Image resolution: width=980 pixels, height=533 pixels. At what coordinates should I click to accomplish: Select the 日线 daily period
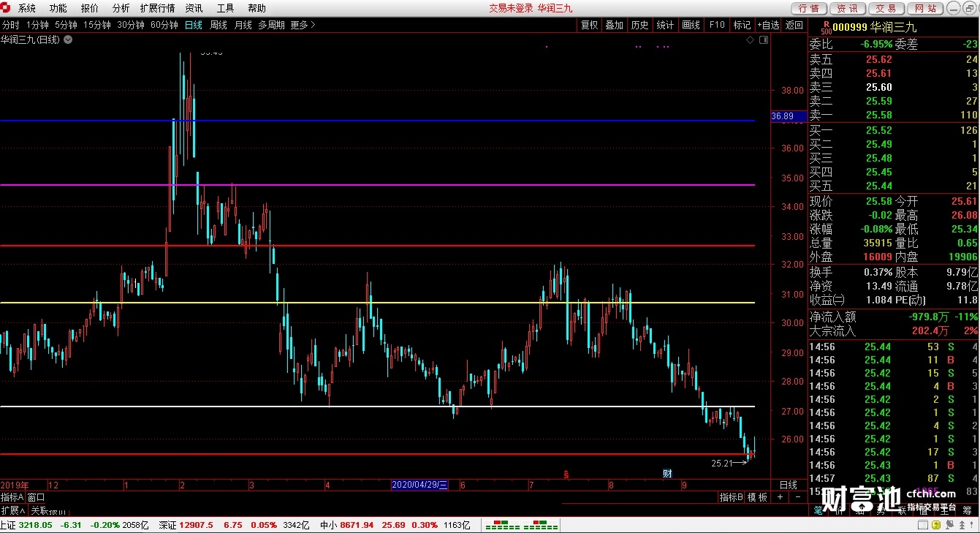tap(194, 25)
